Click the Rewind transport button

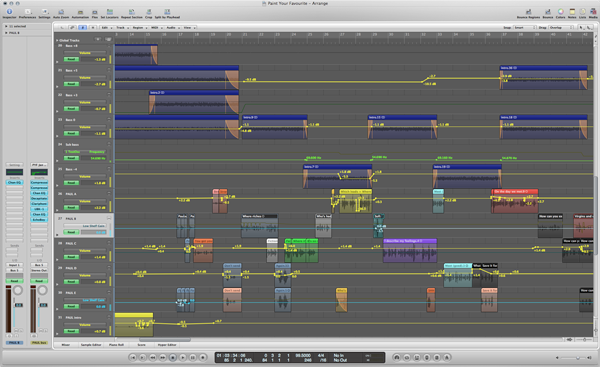click(x=153, y=357)
